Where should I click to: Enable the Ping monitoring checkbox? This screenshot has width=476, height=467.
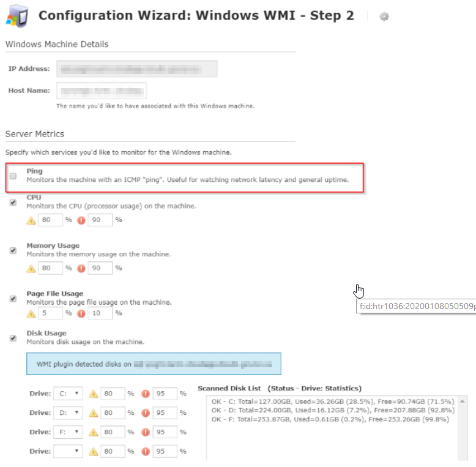click(13, 176)
